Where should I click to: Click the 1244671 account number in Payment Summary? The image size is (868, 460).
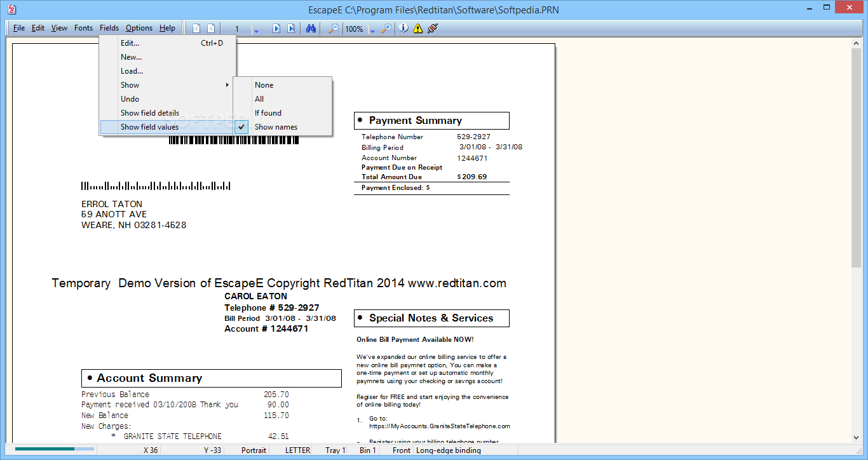[472, 158]
